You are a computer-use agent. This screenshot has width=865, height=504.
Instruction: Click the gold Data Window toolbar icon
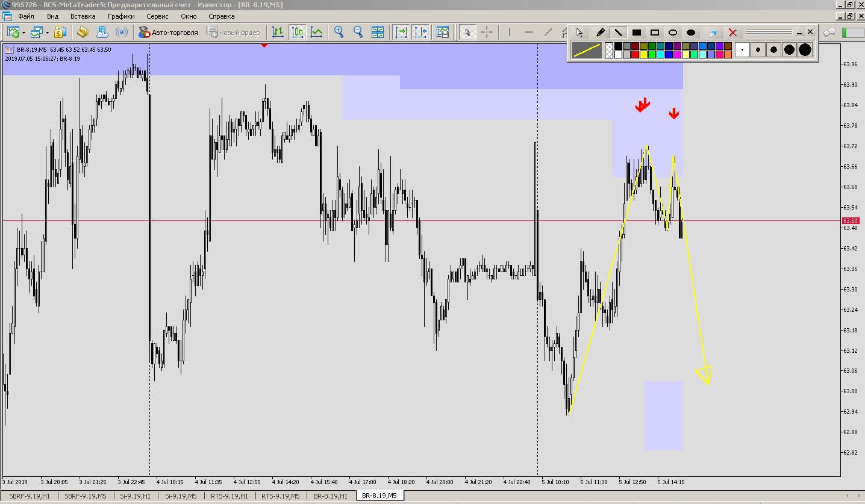(83, 32)
